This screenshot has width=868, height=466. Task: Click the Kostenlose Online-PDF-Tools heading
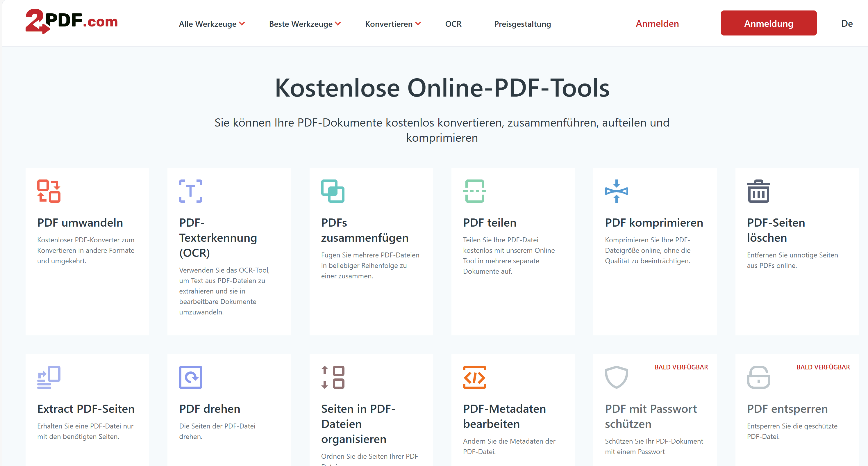tap(442, 88)
